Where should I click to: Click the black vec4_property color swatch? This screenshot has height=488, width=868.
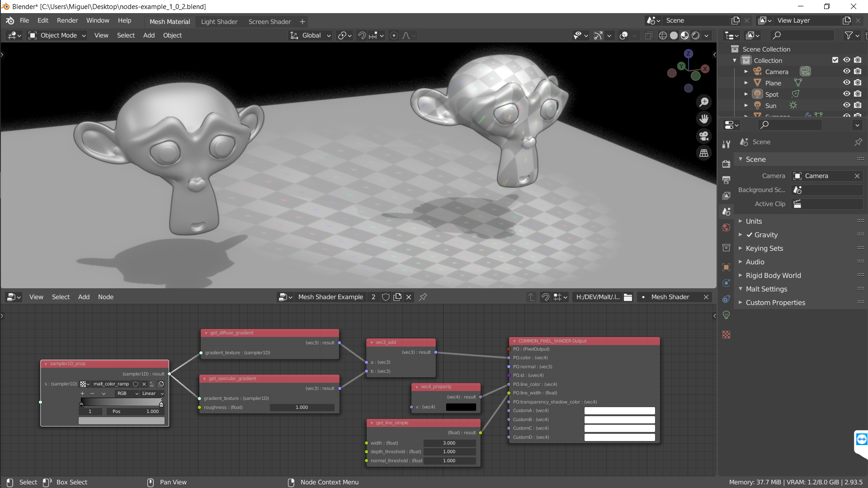tap(461, 407)
